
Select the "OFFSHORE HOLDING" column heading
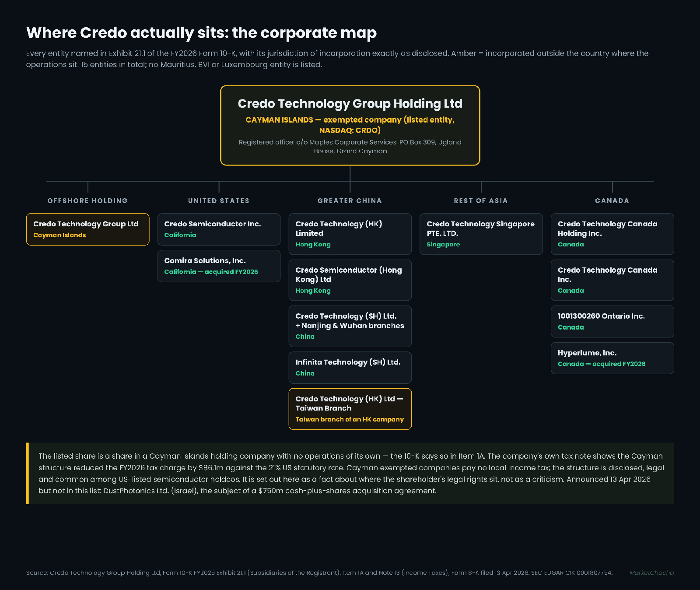(x=87, y=201)
